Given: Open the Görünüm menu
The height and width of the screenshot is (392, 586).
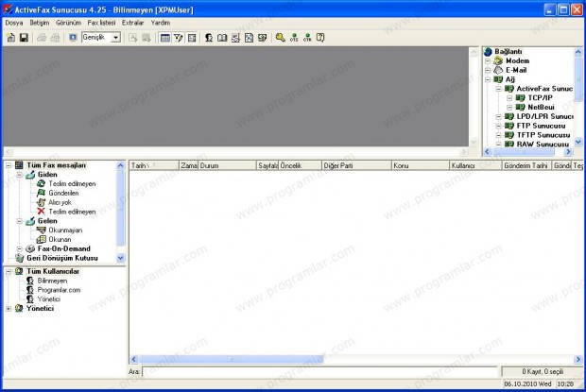Looking at the screenshot, I should click(x=68, y=23).
